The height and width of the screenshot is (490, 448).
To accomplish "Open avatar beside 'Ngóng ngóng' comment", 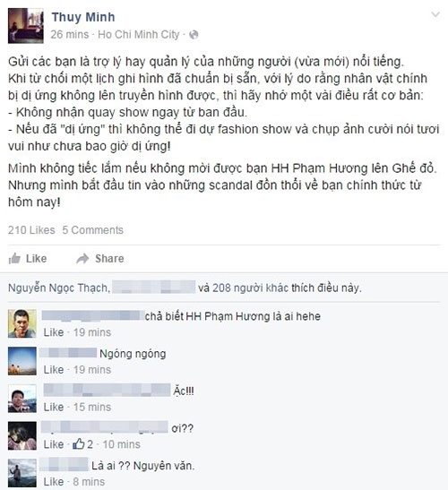I will [22, 361].
